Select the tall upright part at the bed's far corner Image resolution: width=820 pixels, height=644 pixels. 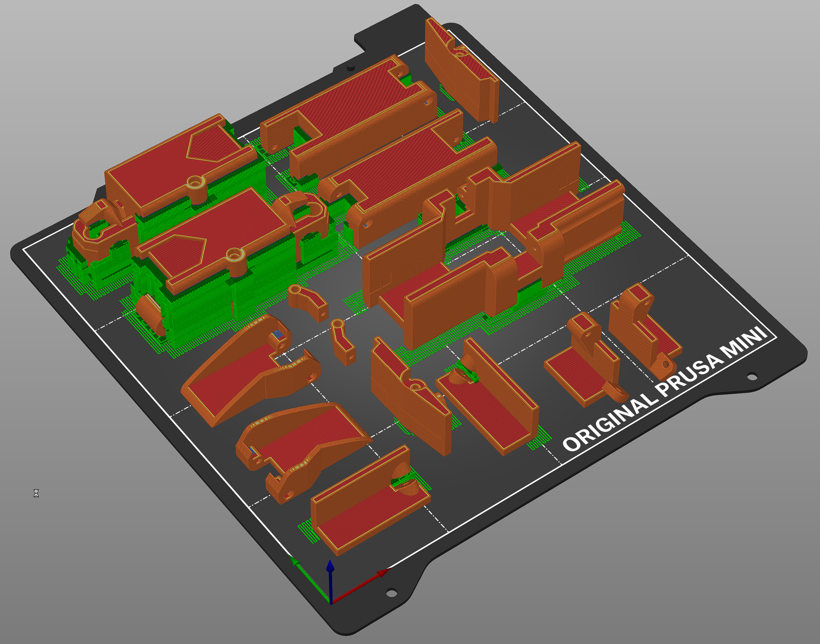[x=462, y=70]
